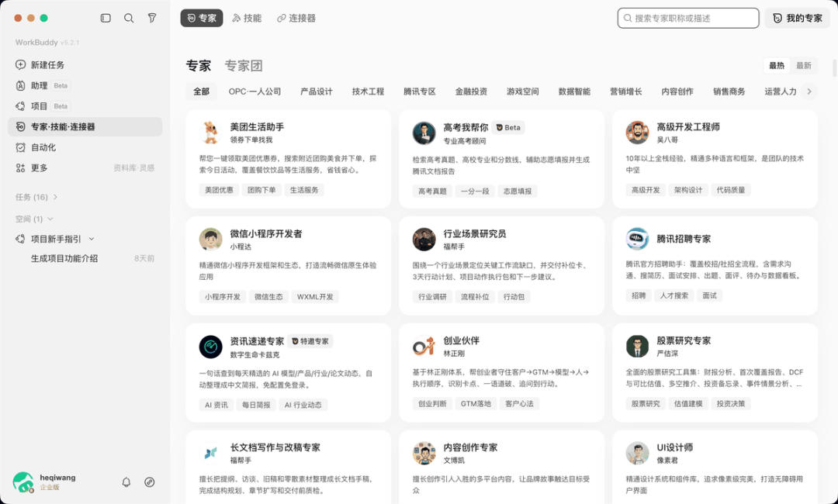Click the UI设计师 avatar

[x=637, y=453]
